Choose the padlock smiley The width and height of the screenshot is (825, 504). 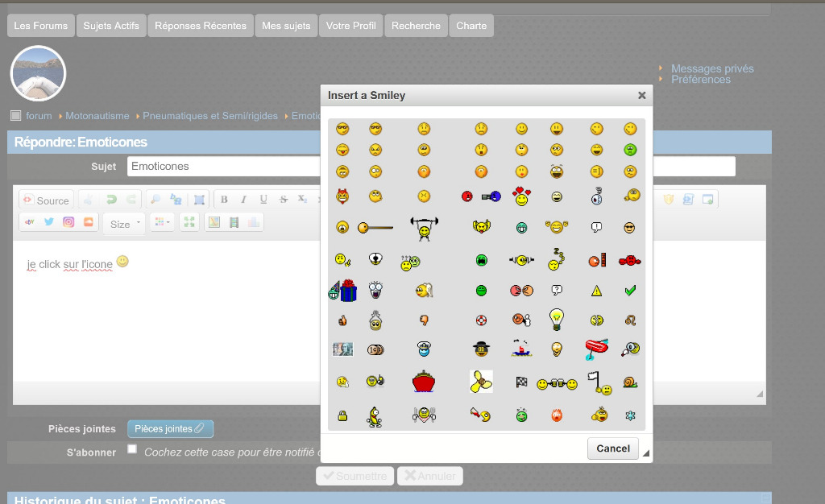click(342, 415)
